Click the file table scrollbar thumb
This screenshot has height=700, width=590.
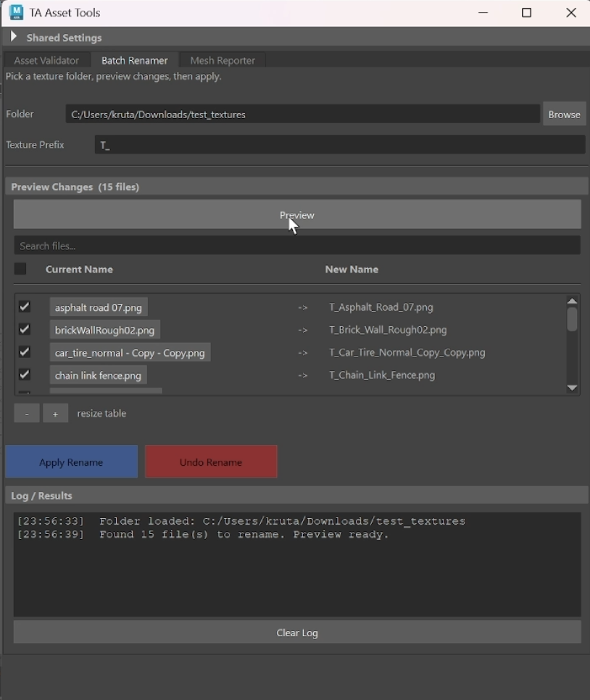[x=572, y=319]
